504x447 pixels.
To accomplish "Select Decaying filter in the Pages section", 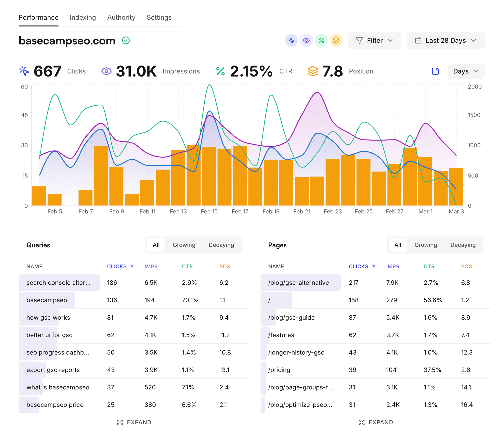I will [463, 245].
